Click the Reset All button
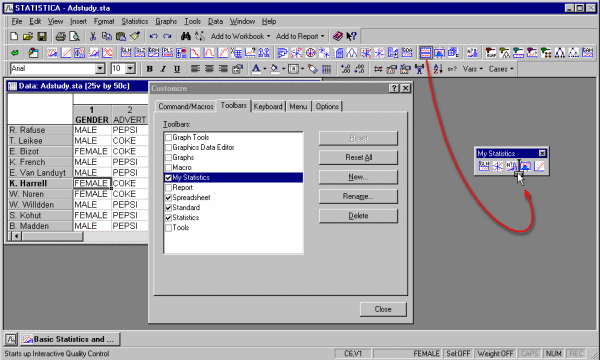This screenshot has width=600, height=360. (x=358, y=158)
